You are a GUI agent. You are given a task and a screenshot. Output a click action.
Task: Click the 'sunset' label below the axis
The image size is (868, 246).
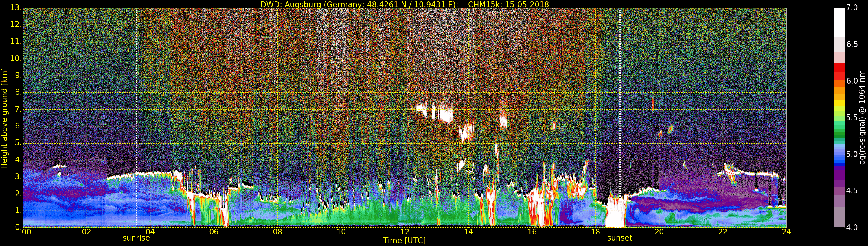(620, 238)
